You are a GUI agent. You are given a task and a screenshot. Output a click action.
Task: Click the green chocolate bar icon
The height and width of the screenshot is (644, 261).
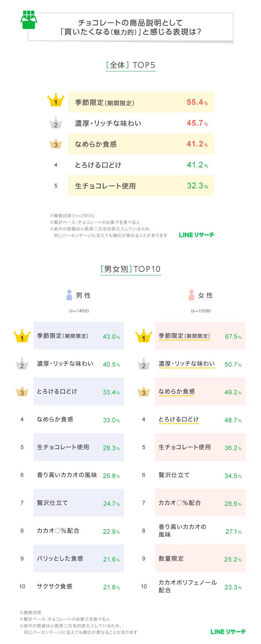pos(29,20)
